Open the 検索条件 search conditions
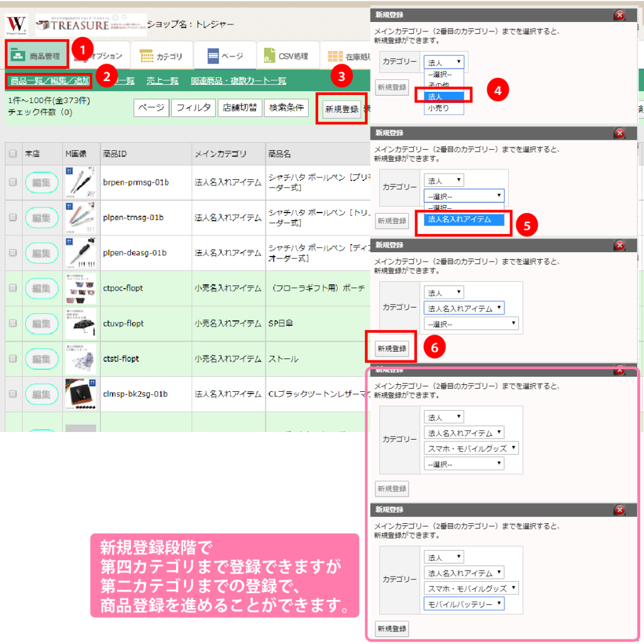The width and height of the screenshot is (644, 644). click(286, 108)
